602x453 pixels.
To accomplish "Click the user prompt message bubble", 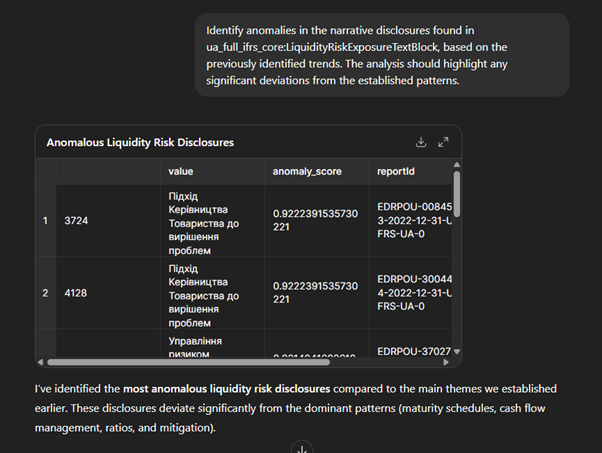I will click(x=381, y=55).
